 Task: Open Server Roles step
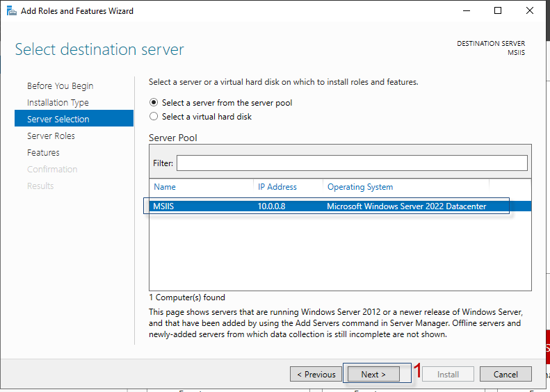point(51,136)
